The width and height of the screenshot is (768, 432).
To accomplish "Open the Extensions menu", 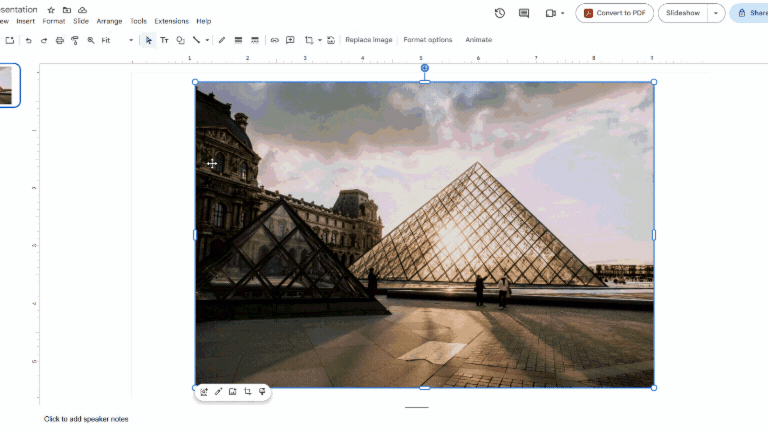I will point(171,21).
